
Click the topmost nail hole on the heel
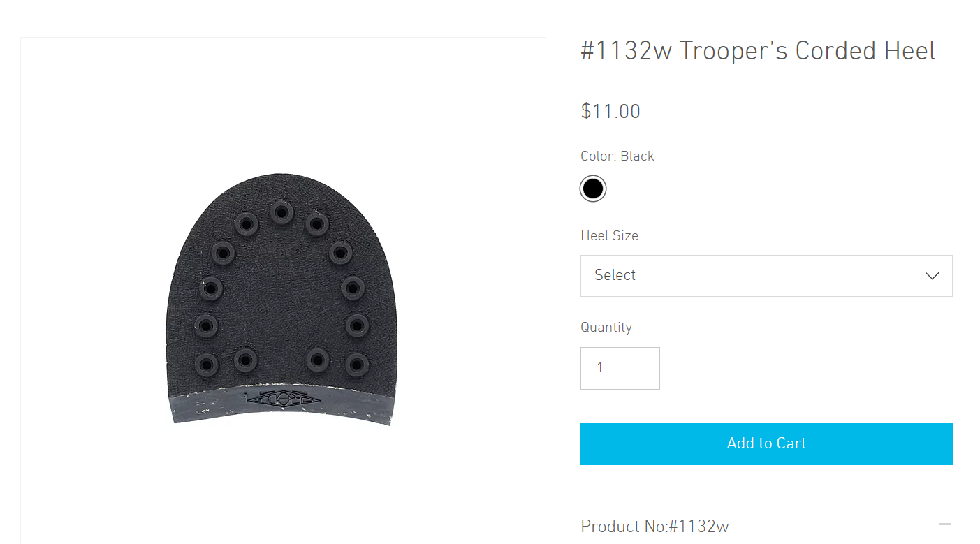point(281,211)
